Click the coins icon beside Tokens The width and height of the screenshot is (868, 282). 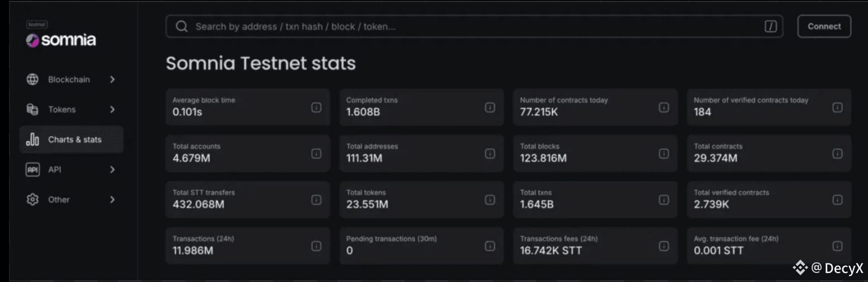click(32, 110)
